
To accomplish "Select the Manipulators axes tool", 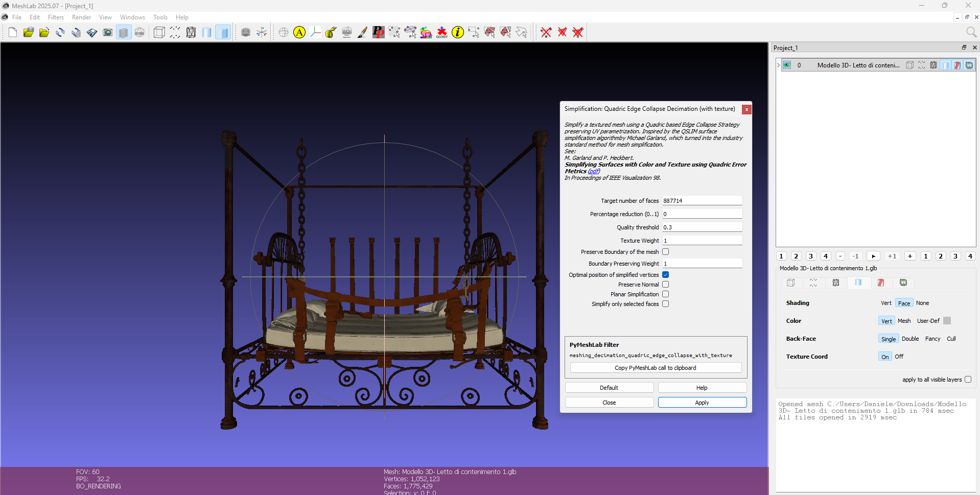I will click(315, 33).
